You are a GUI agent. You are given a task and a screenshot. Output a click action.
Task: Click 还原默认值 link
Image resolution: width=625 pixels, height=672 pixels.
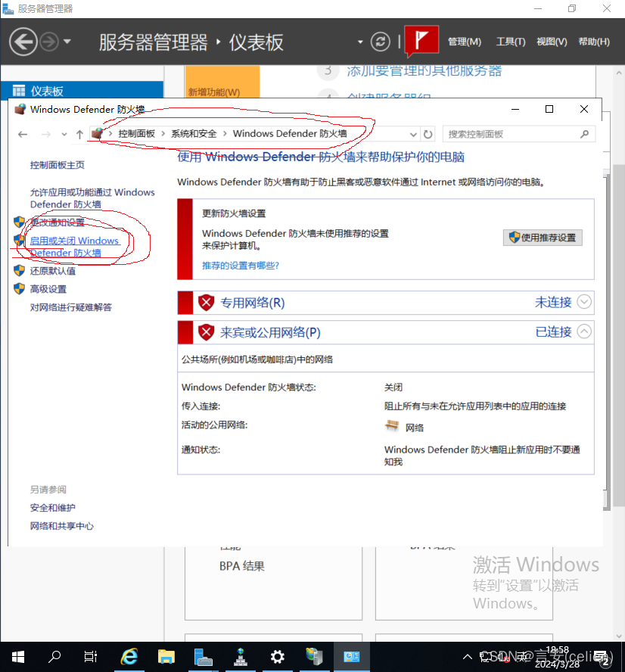pos(53,271)
